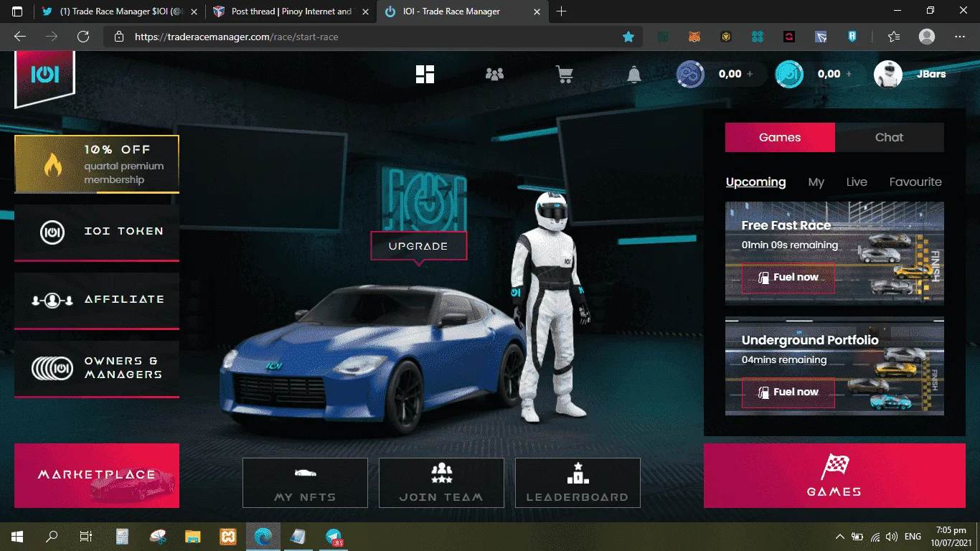Viewport: 980px width, 551px height.
Task: Click the dark blue infinity coin balance icon
Action: (690, 74)
